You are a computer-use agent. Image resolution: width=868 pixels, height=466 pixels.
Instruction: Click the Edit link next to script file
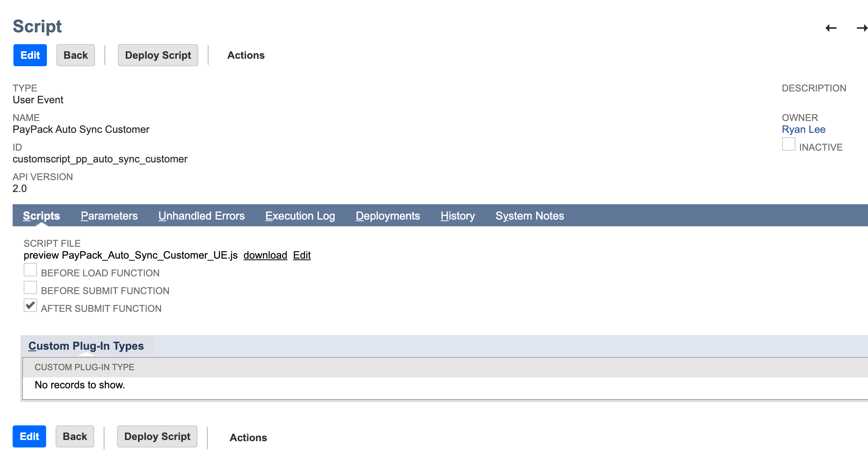pyautogui.click(x=302, y=255)
